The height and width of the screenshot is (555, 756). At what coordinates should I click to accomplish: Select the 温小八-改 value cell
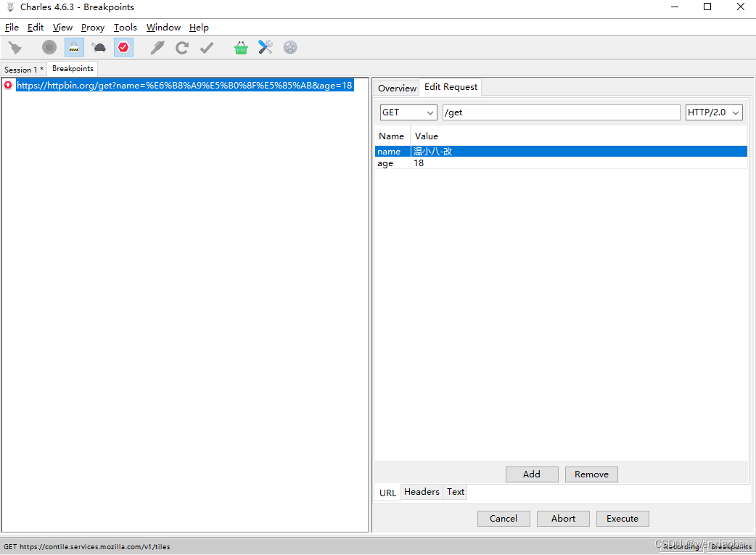[x=579, y=152]
